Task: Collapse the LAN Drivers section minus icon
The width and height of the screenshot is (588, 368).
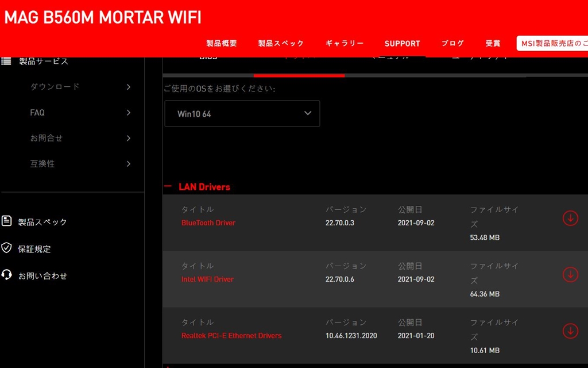Action: [168, 186]
